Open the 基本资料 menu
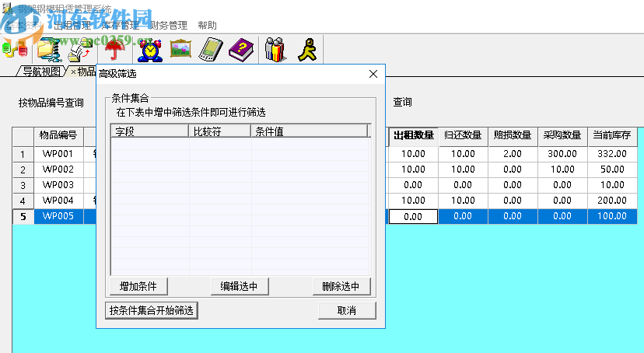This screenshot has width=644, height=353. click(x=24, y=26)
